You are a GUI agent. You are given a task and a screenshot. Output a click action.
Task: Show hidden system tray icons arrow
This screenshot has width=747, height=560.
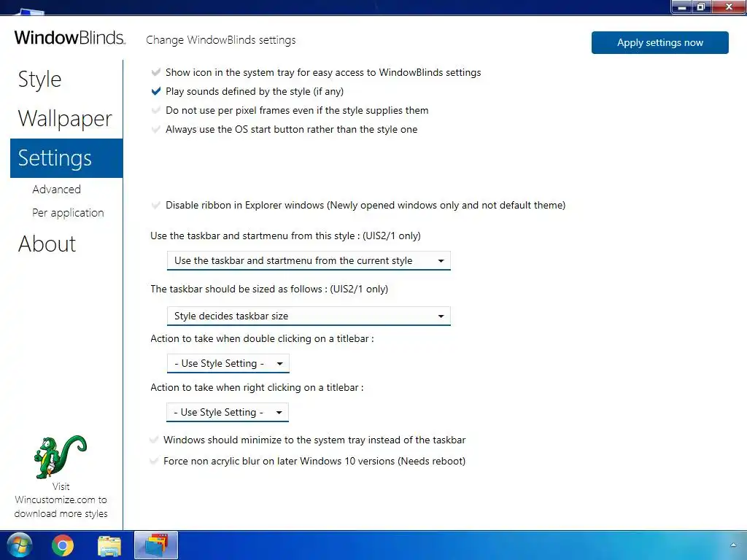click(733, 545)
